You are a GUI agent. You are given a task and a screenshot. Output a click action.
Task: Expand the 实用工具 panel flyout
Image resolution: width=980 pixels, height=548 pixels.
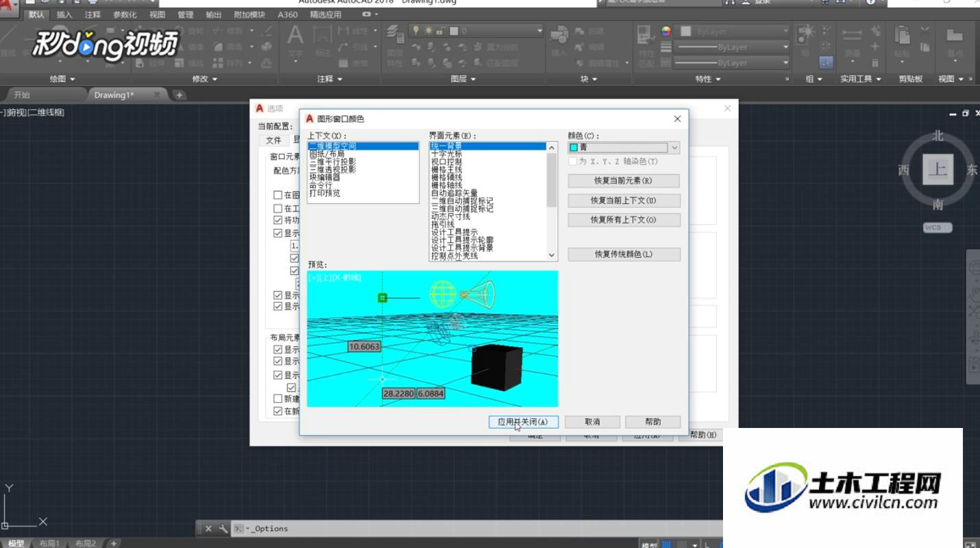[x=861, y=79]
